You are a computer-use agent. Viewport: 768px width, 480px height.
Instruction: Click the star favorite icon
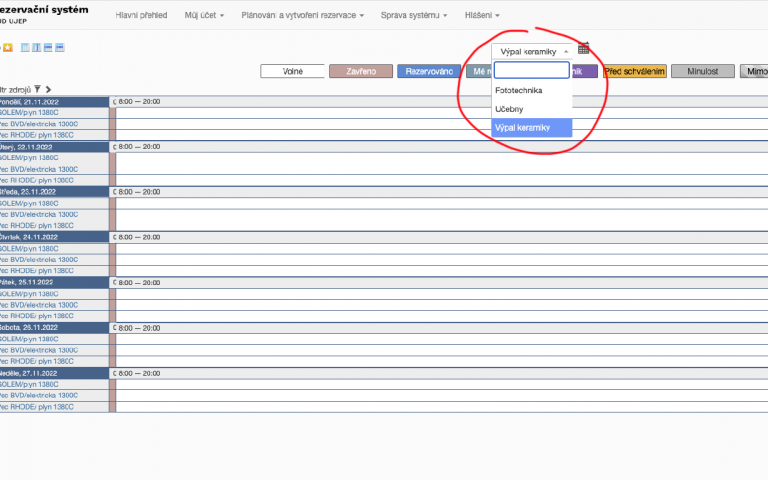pyautogui.click(x=8, y=47)
